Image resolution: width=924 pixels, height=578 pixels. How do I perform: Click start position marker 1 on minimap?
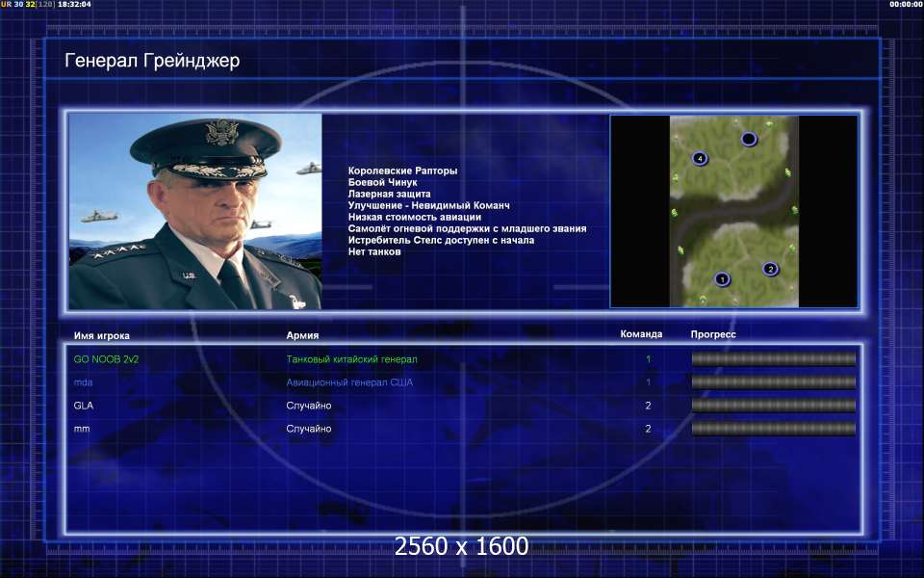pyautogui.click(x=722, y=279)
